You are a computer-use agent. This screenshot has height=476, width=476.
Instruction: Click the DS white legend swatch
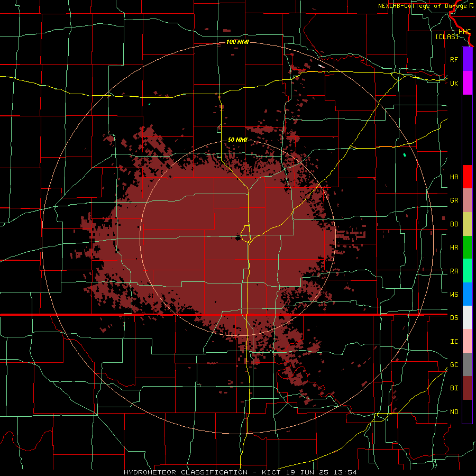(467, 317)
